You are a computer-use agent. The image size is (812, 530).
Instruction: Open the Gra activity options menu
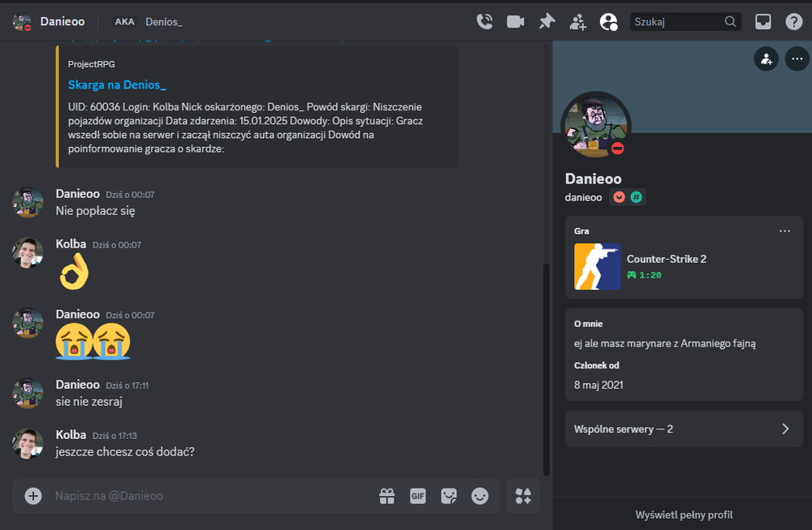784,231
